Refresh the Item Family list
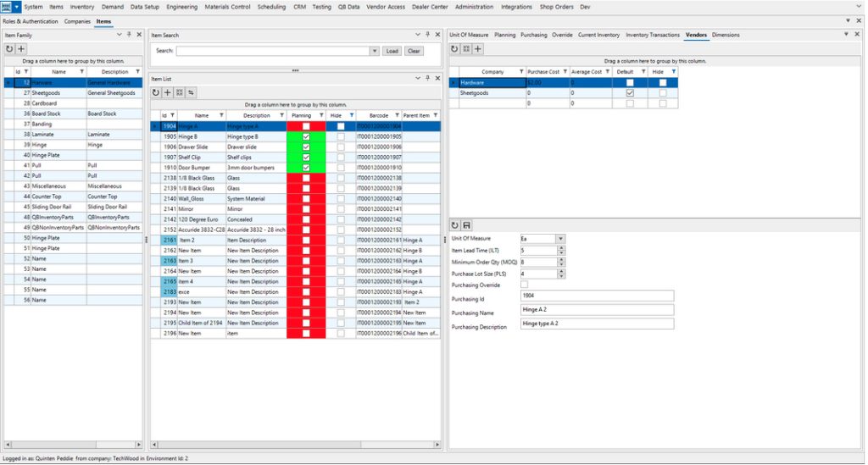 click(9, 50)
